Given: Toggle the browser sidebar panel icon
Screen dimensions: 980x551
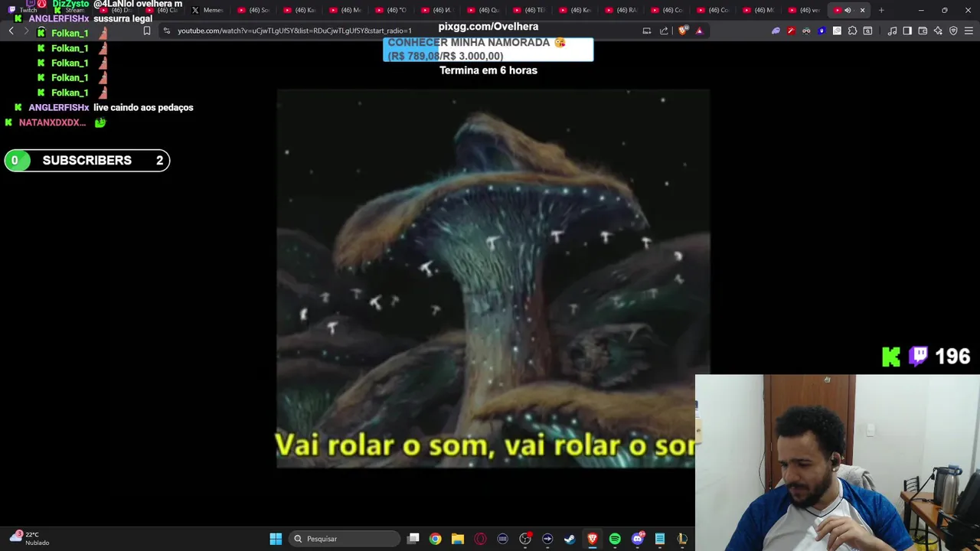Looking at the screenshot, I should point(907,31).
